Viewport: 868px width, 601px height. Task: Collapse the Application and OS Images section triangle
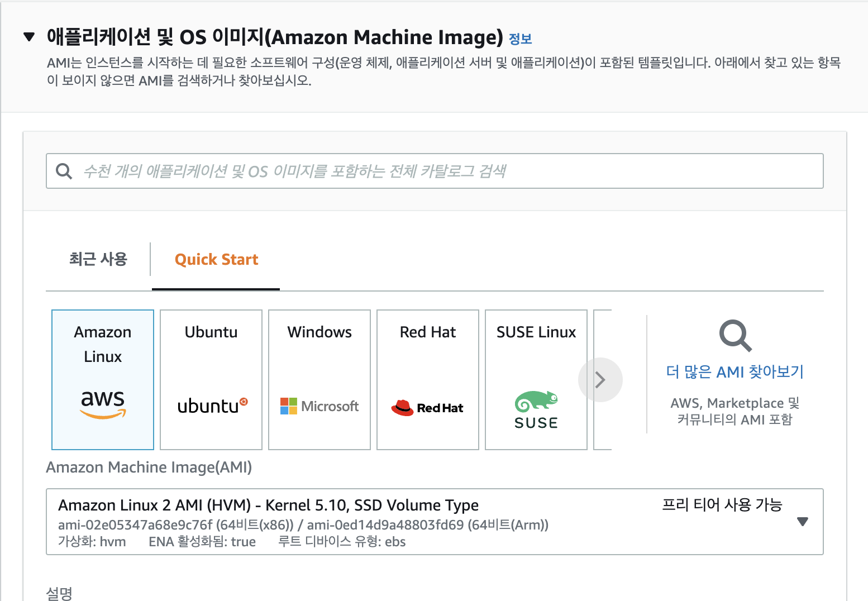tap(29, 37)
